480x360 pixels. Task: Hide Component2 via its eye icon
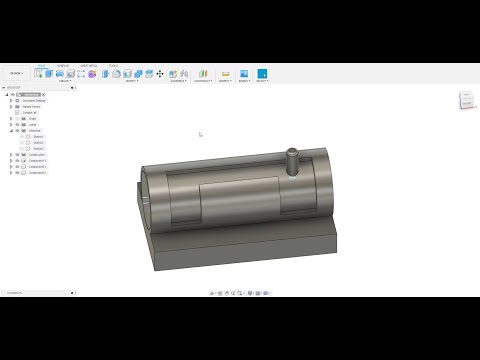point(17,167)
